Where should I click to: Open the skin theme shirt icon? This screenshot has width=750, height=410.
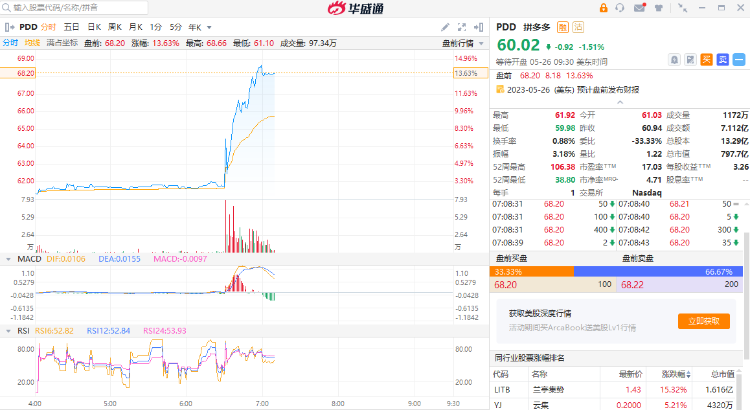tap(659, 8)
